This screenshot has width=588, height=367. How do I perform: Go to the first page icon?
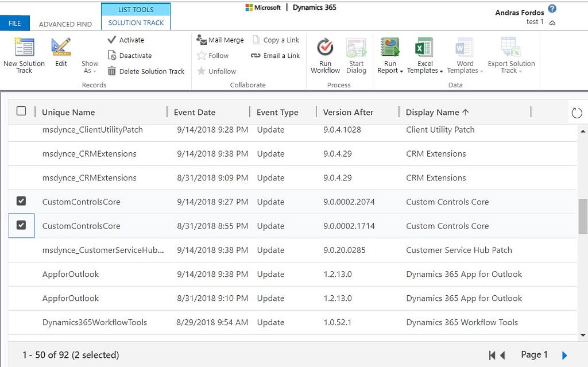pyautogui.click(x=492, y=355)
